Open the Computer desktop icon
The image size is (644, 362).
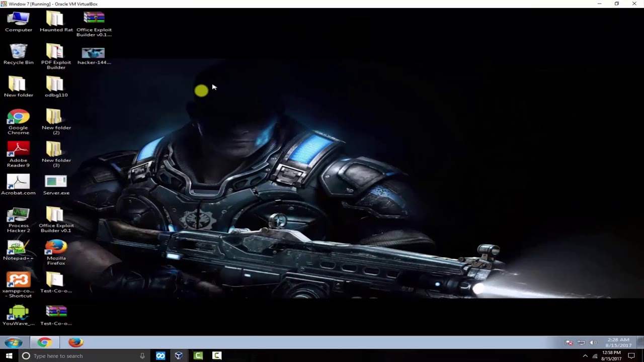[18, 22]
